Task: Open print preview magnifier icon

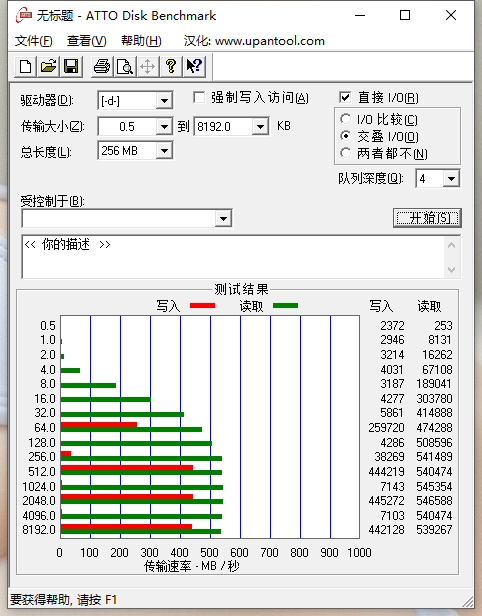Action: [x=125, y=66]
